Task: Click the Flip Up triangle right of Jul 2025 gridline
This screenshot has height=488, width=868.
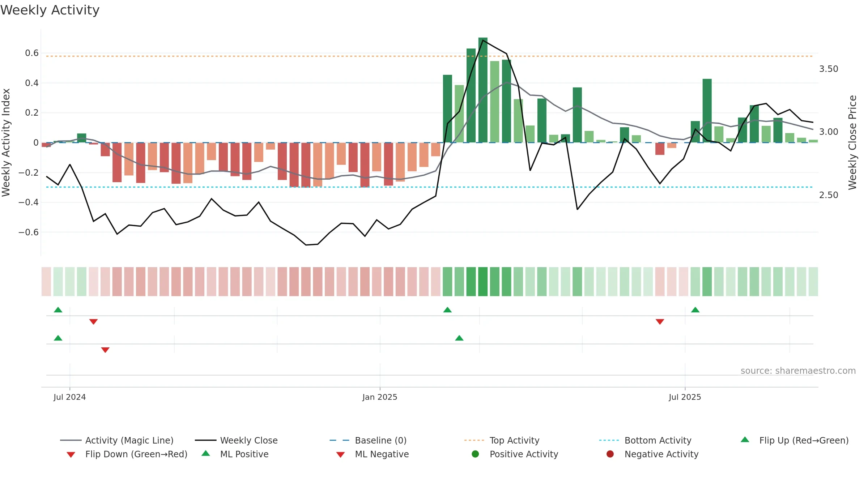Action: point(695,310)
